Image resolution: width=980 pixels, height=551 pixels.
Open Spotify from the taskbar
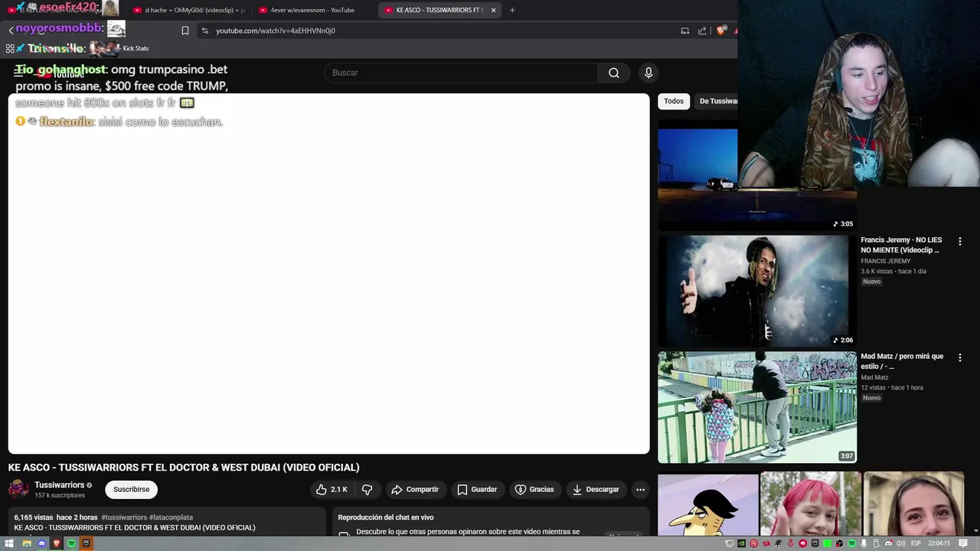(71, 543)
